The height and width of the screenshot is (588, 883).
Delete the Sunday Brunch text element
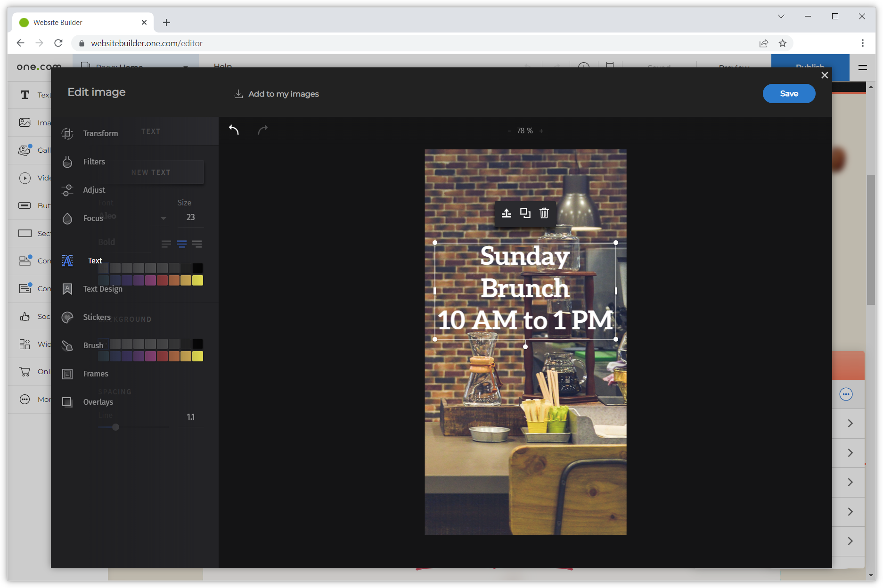543,213
